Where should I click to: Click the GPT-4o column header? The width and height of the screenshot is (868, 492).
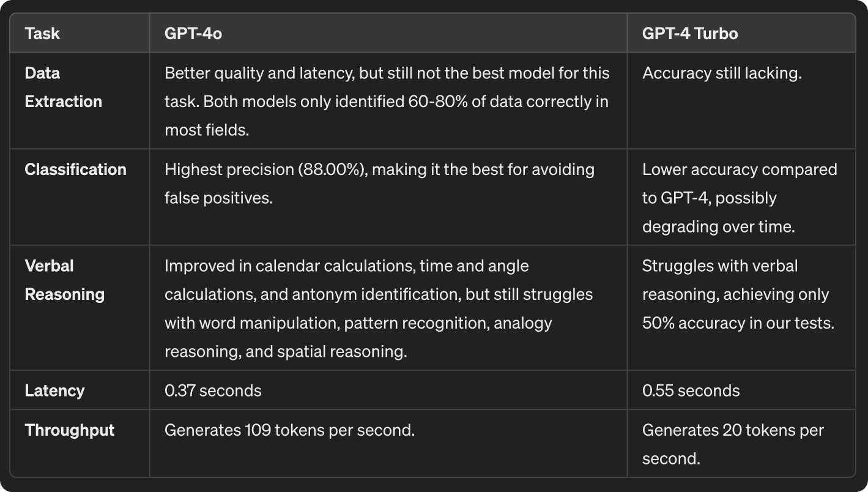point(193,33)
